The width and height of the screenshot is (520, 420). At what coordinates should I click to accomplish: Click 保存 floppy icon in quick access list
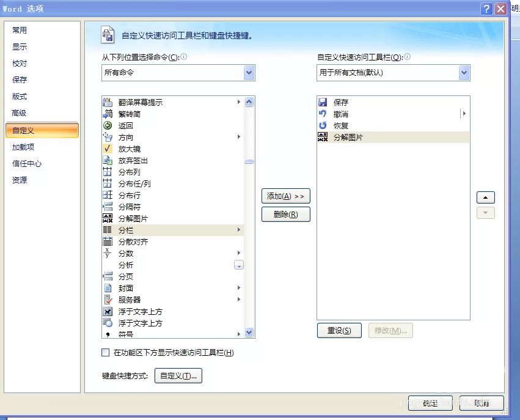pos(323,102)
